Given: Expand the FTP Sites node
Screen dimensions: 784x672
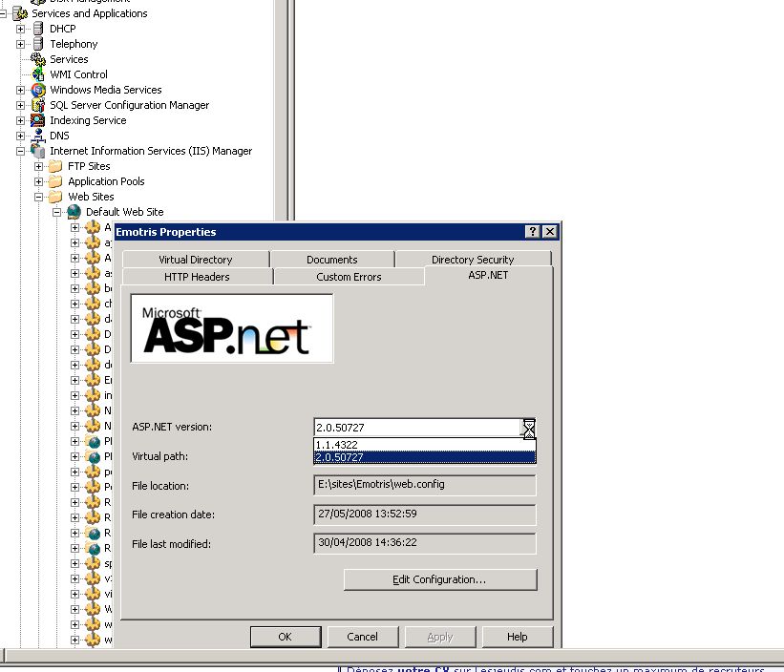Looking at the screenshot, I should click(38, 166).
